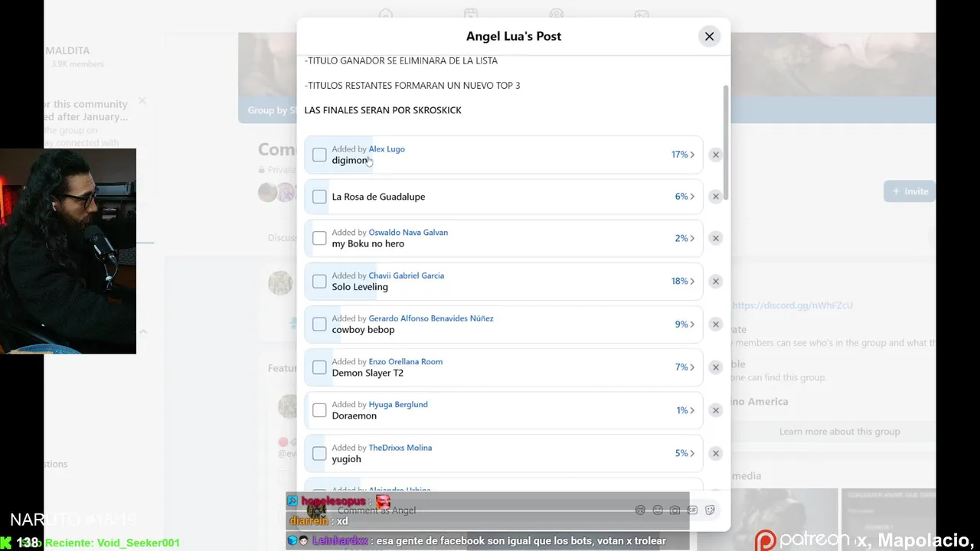
Task: Tick the digimon poll option checkbox
Action: (x=319, y=155)
